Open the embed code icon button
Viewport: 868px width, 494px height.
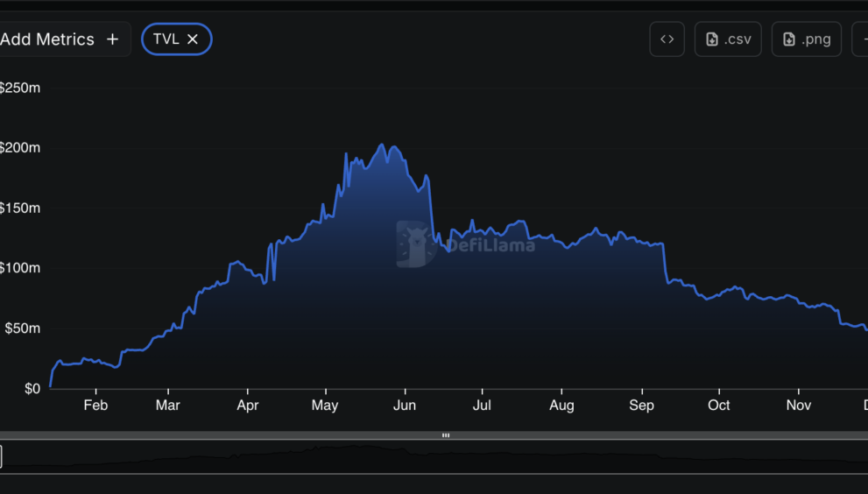tap(667, 39)
